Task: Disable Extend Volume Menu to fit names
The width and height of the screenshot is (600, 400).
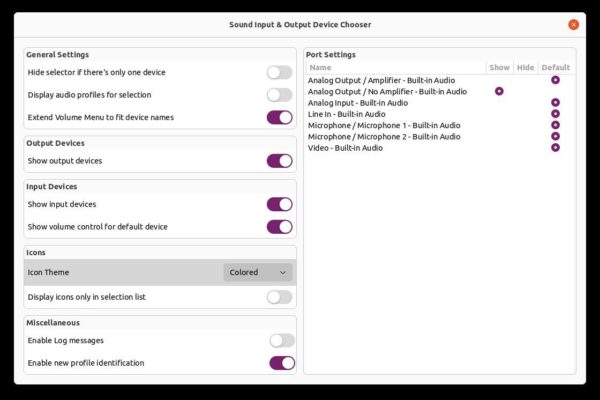Action: 280,118
